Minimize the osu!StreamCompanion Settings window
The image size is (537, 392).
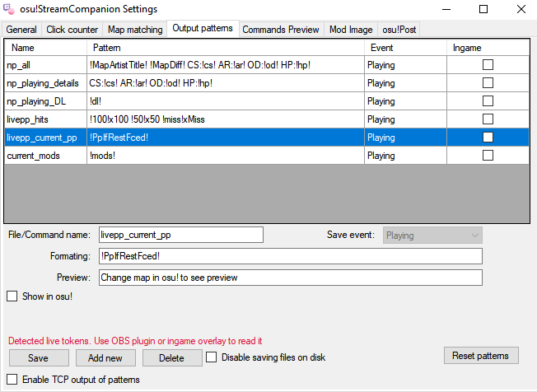point(446,9)
